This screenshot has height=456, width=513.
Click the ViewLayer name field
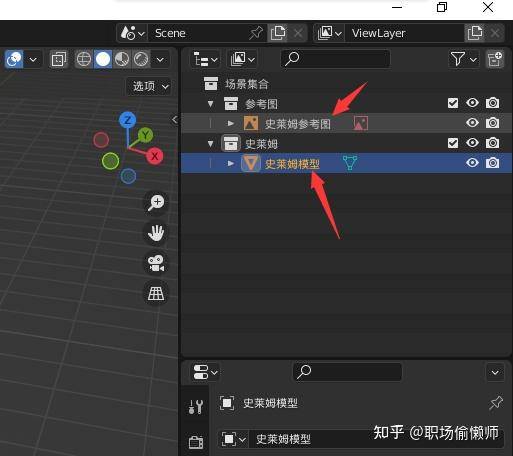(404, 33)
